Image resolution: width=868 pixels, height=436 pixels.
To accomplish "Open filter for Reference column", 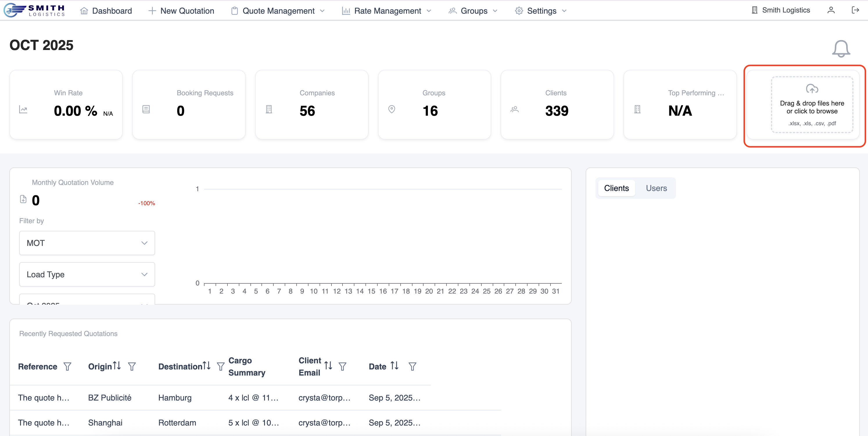I will point(67,367).
